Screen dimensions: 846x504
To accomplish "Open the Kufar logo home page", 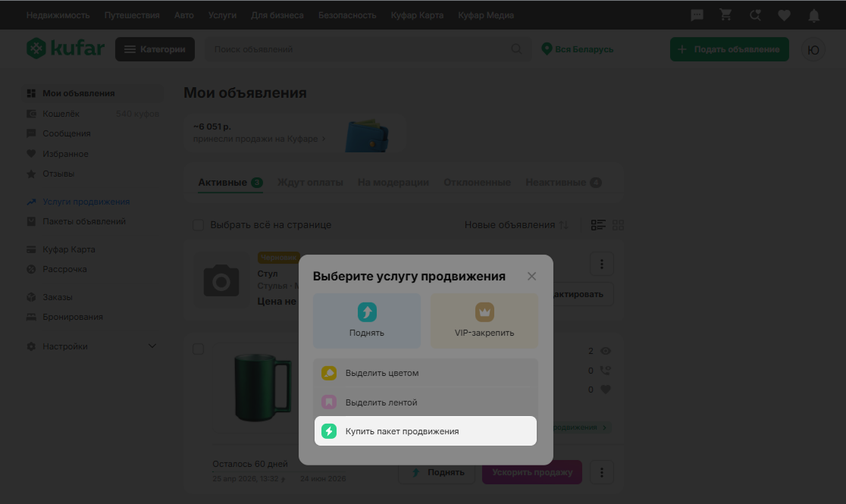I will point(65,49).
